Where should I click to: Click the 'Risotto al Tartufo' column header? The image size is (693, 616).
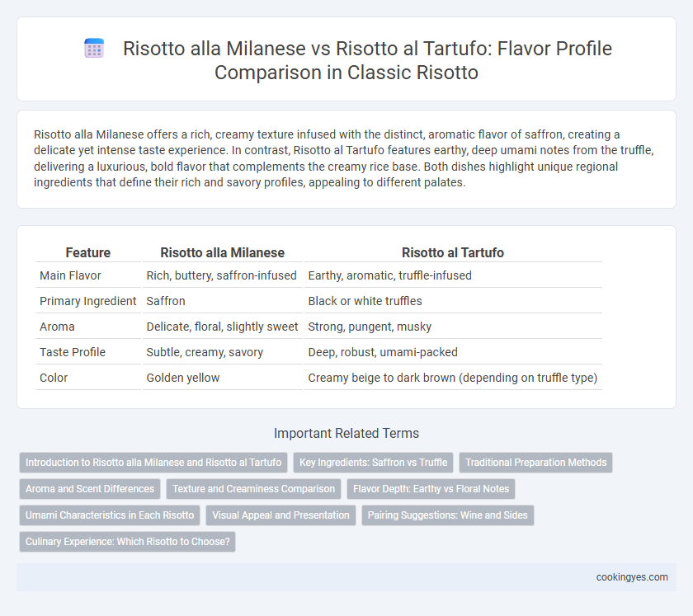[453, 253]
